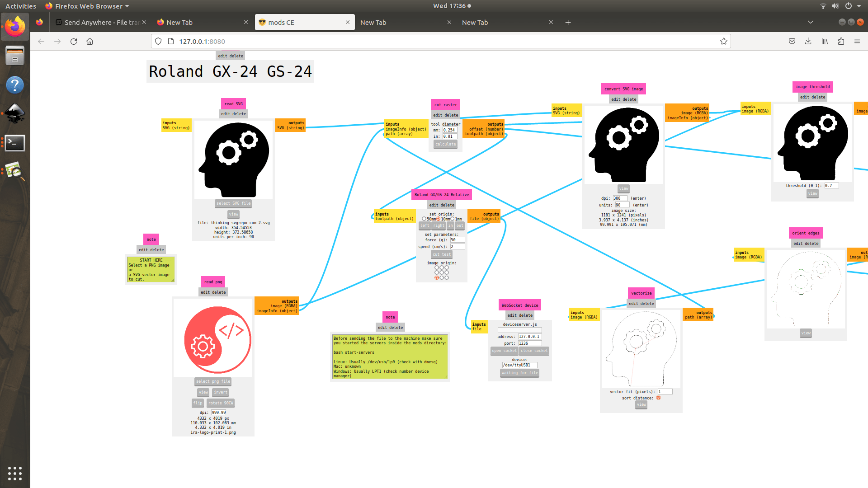Bookmark this page with the star icon

(723, 41)
